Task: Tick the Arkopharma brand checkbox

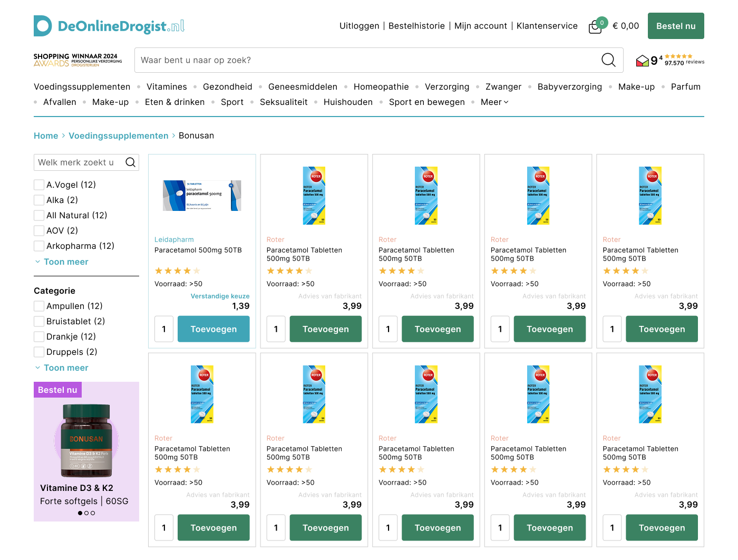Action: click(39, 246)
